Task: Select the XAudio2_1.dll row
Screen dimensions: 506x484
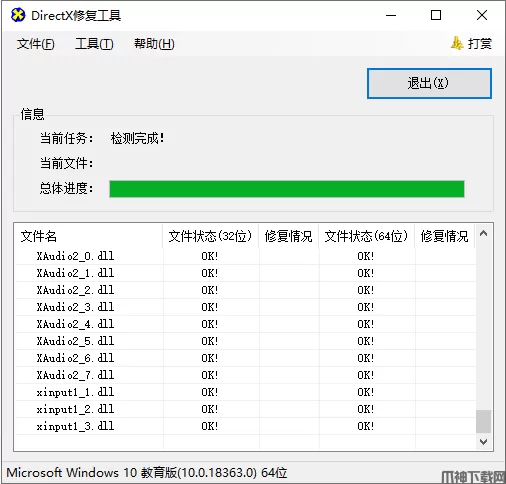Action: (x=245, y=273)
